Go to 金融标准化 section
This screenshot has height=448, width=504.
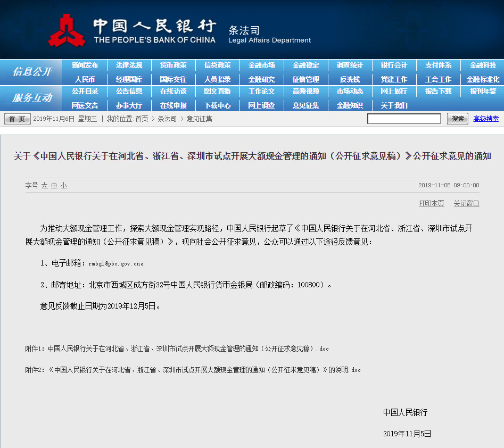click(x=483, y=79)
